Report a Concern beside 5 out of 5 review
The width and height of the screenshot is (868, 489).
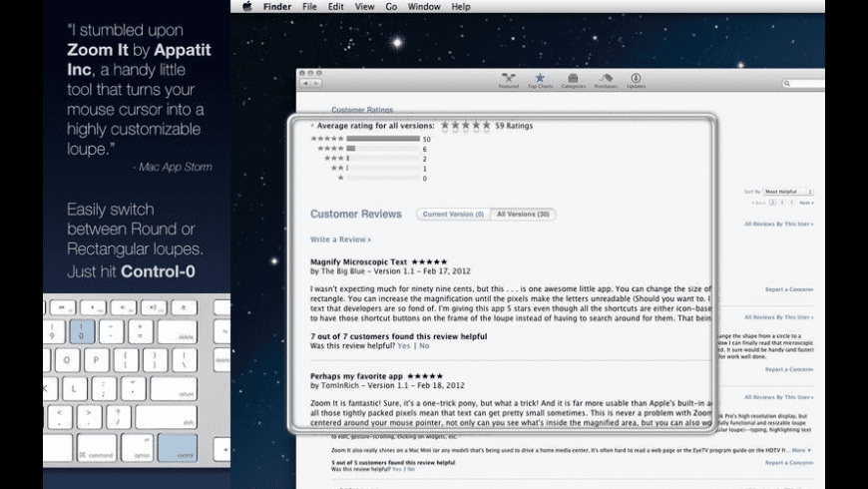point(789,462)
